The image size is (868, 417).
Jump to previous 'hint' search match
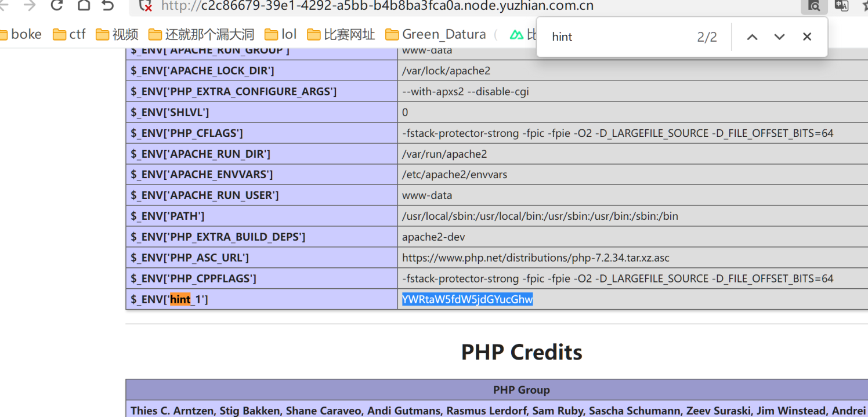752,37
